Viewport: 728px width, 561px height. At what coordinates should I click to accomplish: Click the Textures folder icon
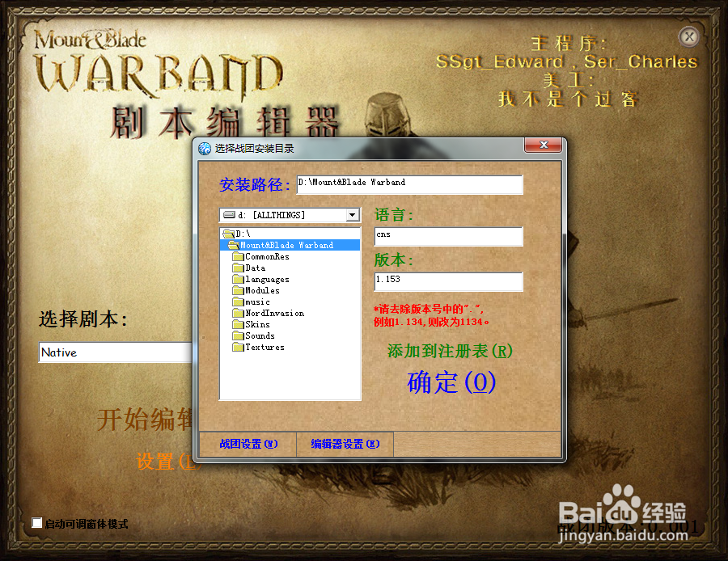click(238, 347)
